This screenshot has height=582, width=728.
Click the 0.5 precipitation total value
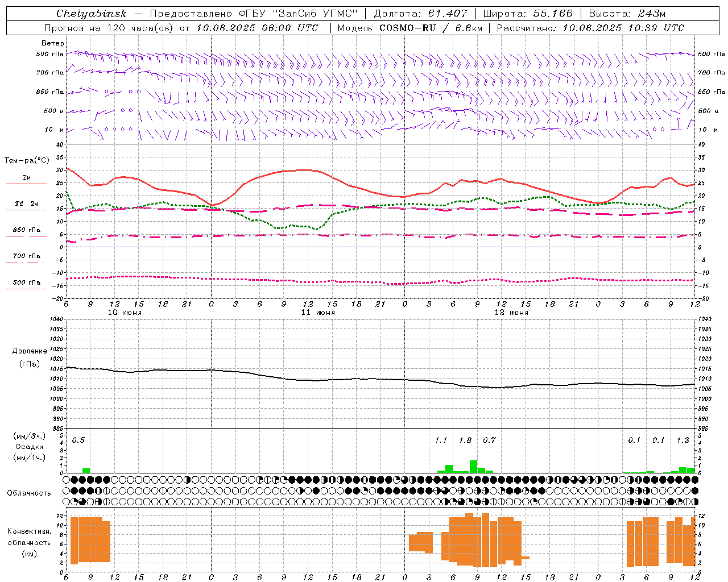coord(78,440)
